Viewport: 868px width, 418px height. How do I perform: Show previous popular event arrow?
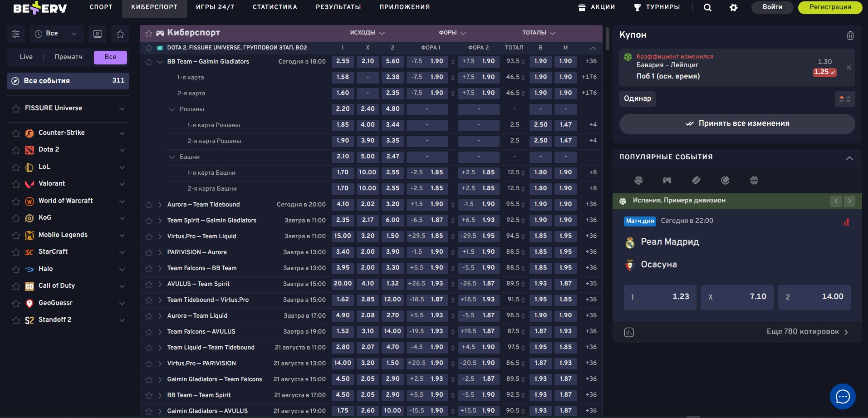836,201
